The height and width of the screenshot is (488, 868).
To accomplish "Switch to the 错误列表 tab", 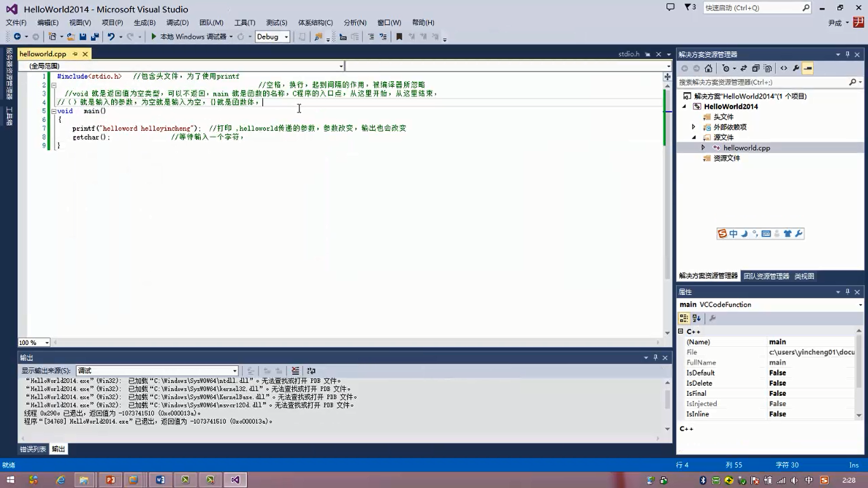I will point(33,449).
